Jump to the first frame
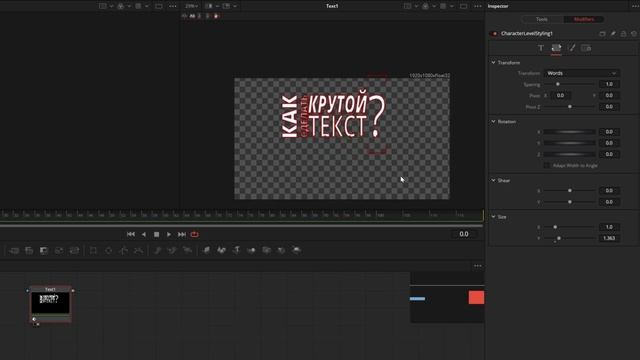This screenshot has width=640, height=360. (131, 234)
